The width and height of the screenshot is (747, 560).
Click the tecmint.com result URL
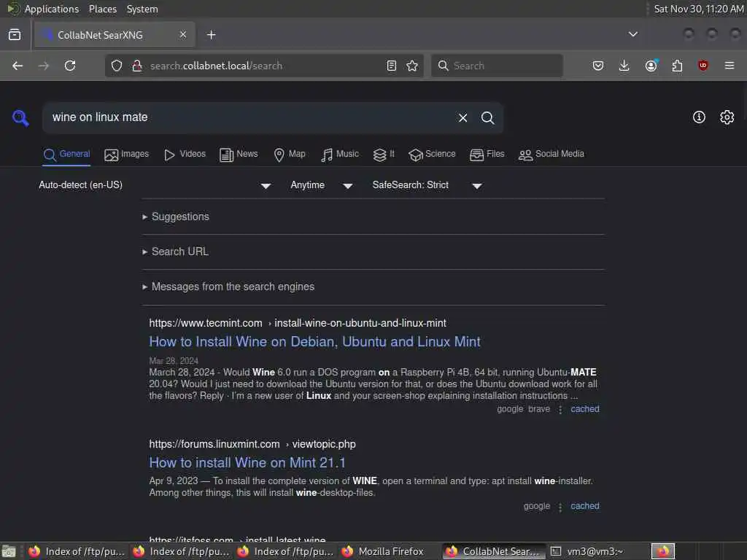pyautogui.click(x=298, y=323)
